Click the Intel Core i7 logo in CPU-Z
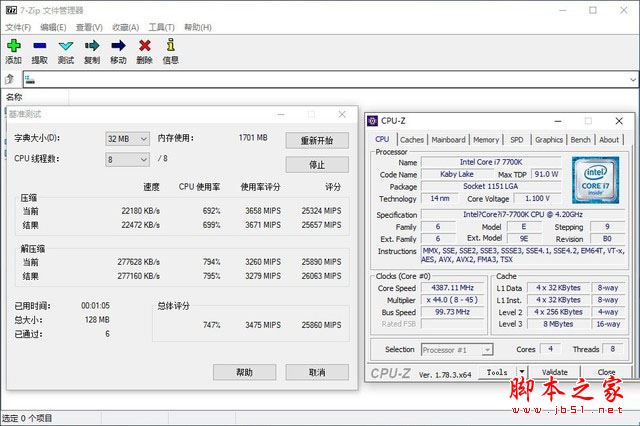 [x=596, y=180]
